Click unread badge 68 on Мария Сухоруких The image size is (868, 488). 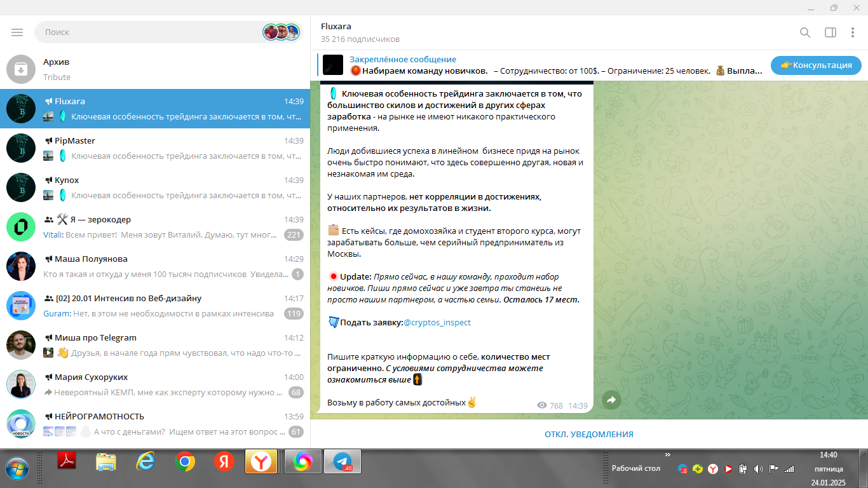(x=295, y=393)
